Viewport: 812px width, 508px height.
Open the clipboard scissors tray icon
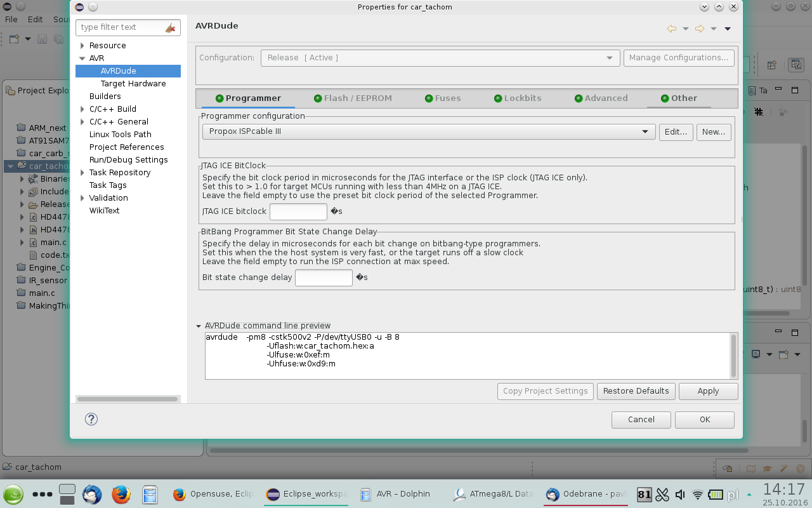tap(662, 495)
